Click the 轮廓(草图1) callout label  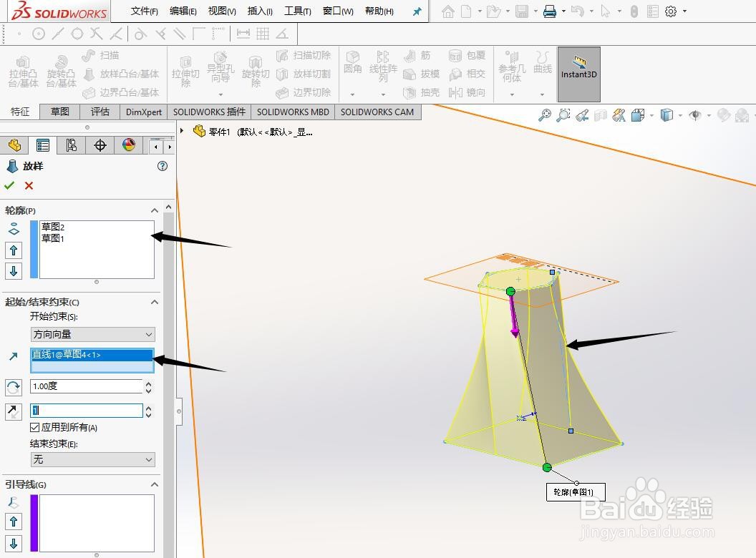(x=576, y=492)
